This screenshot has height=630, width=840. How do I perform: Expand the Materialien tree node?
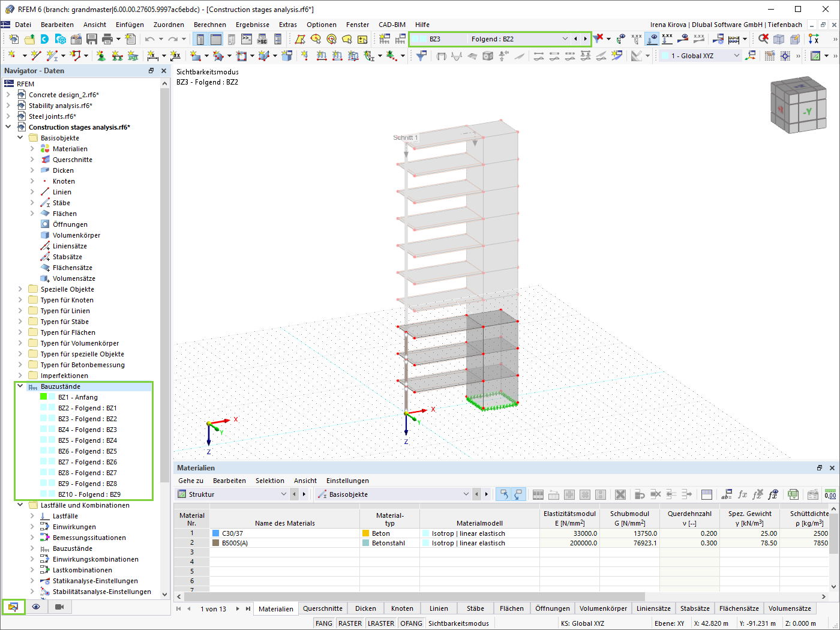[32, 149]
